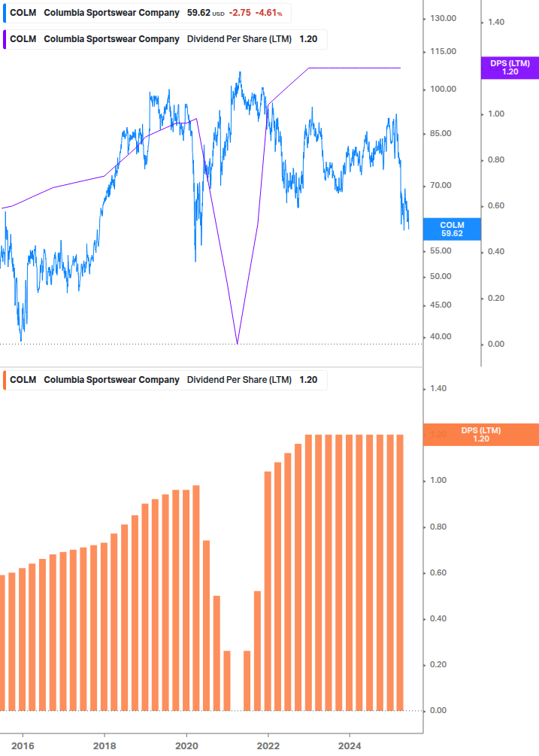Click 1.40 on the lower bar chart axis
This screenshot has width=539, height=756.
438,389
